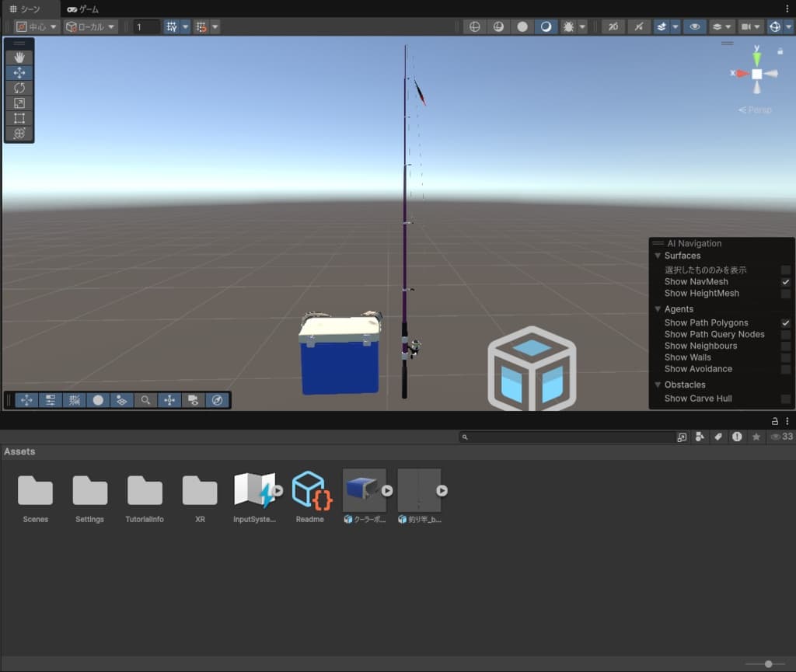The width and height of the screenshot is (796, 672).
Task: Uncheck the Show NavMesh checkbox
Action: pyautogui.click(x=785, y=282)
